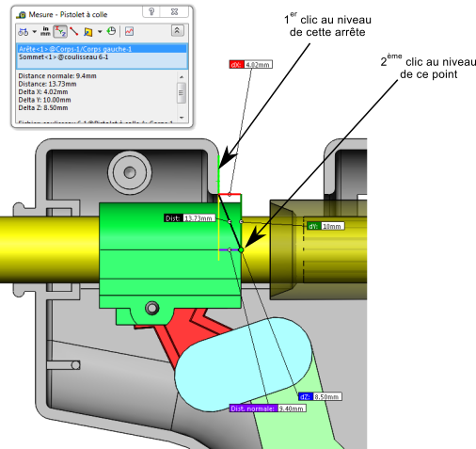This screenshot has width=476, height=449.
Task: Create a sensor with the chart icon
Action: tap(129, 31)
